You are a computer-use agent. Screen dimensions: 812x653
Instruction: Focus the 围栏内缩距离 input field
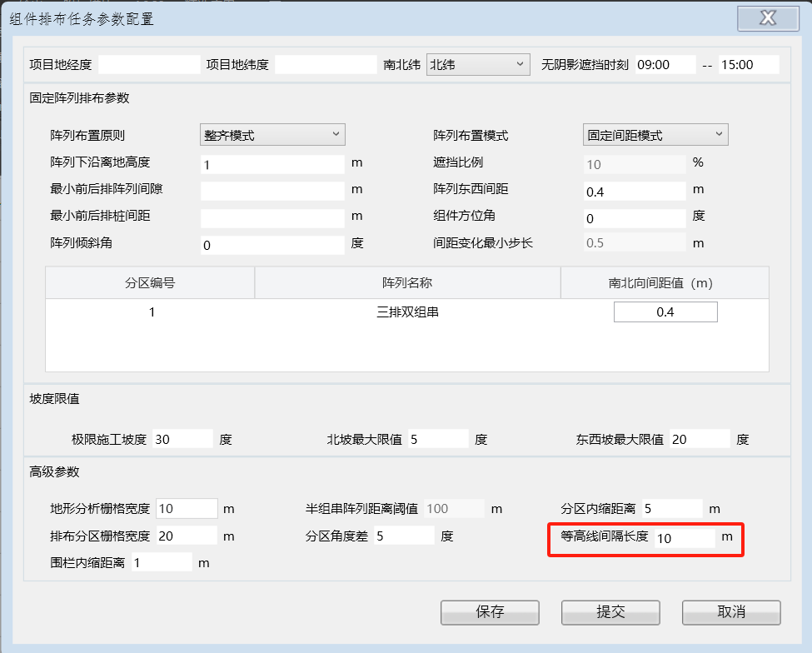pyautogui.click(x=161, y=562)
